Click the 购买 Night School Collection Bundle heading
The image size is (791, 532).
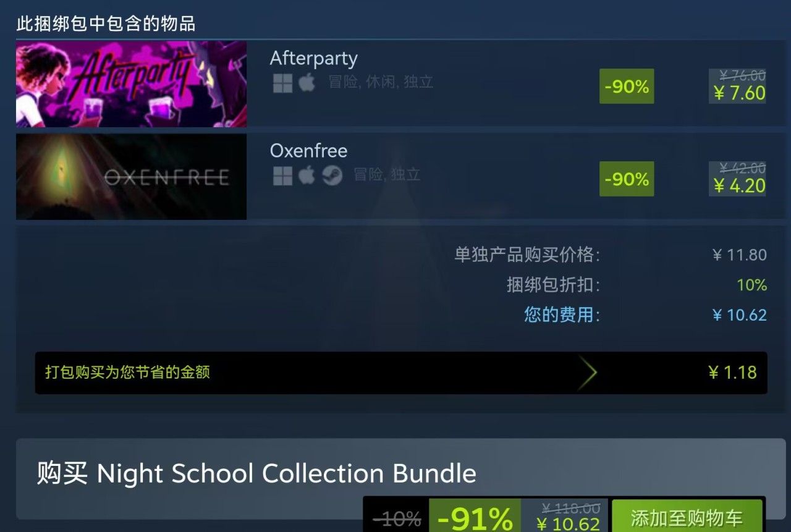(256, 474)
